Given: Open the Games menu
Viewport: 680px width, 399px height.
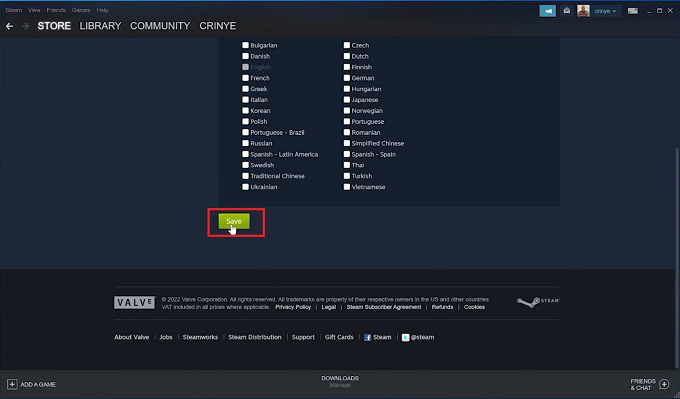Looking at the screenshot, I should (81, 10).
